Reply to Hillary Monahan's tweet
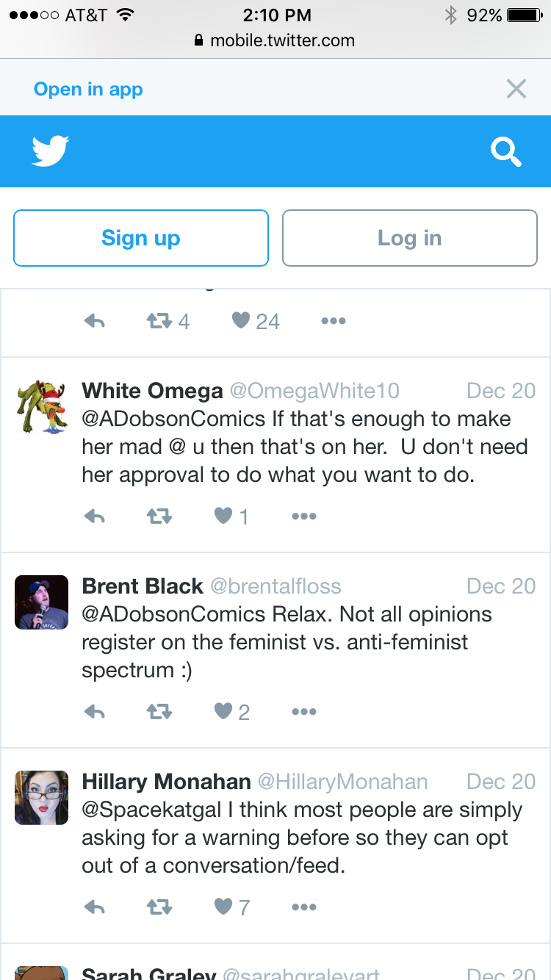Image resolution: width=551 pixels, height=980 pixels. point(95,907)
